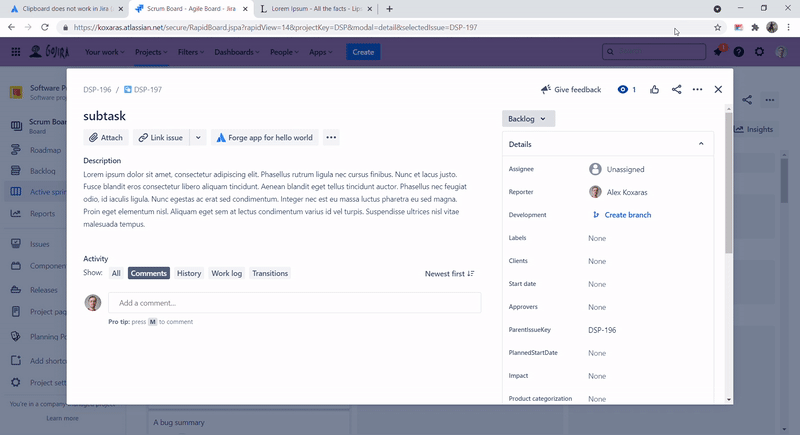Open Projects menu in navigation
The image size is (800, 435).
coord(151,52)
